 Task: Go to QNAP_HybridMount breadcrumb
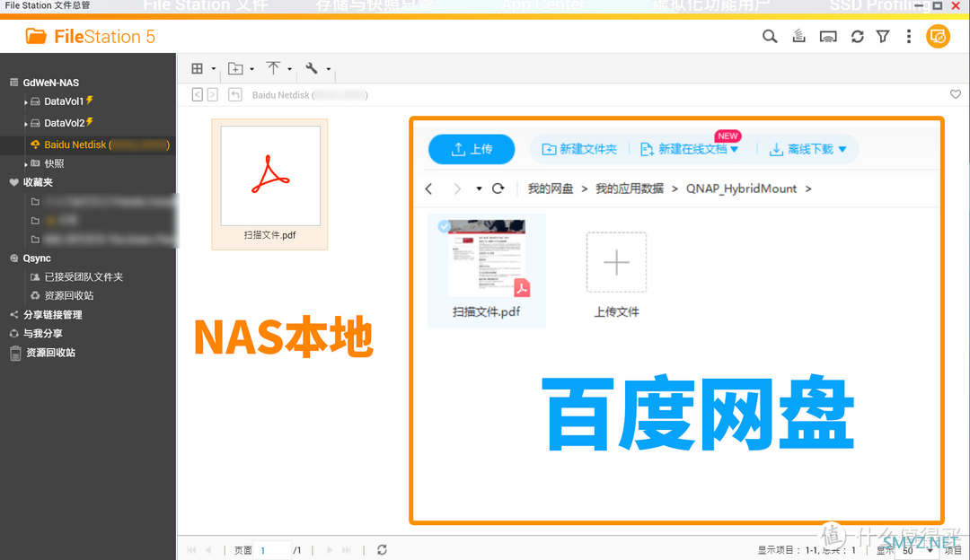click(741, 188)
